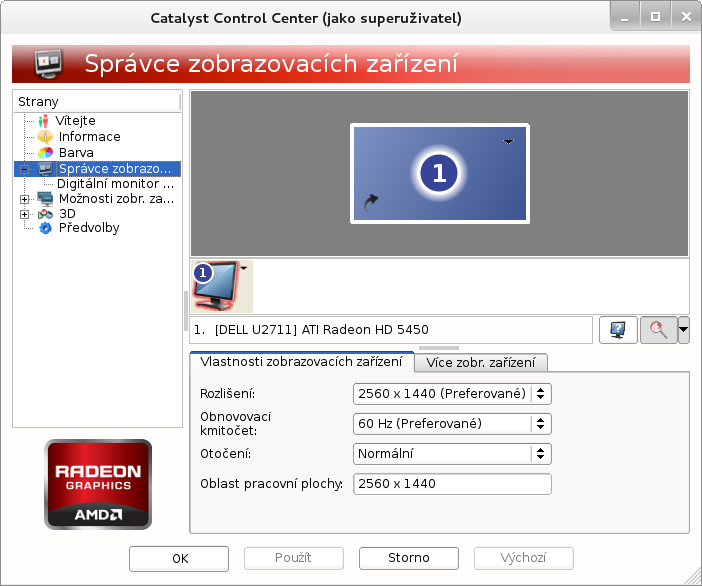Click the Radeon Graphics AMD logo
The image size is (702, 586).
coord(98,484)
